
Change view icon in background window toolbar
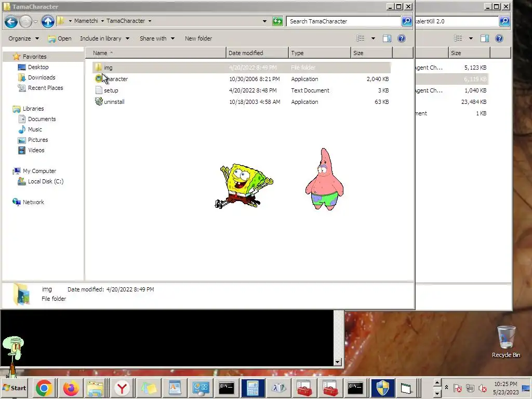pos(458,38)
